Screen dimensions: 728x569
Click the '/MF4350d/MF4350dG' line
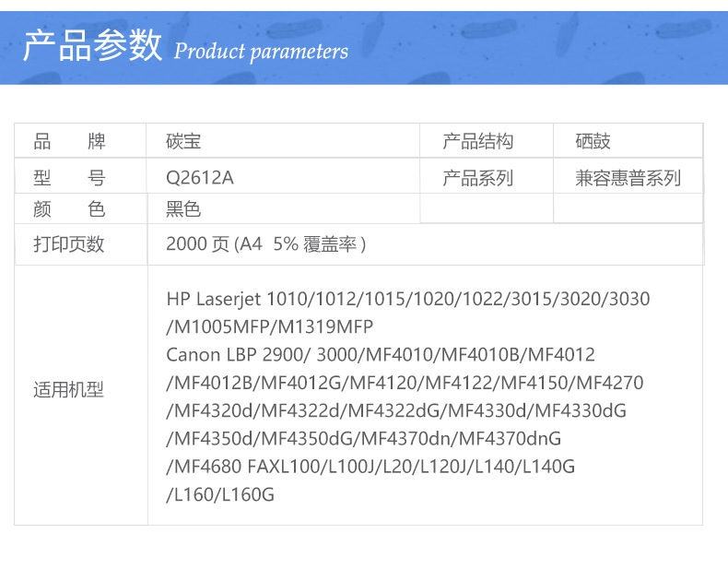coord(363,438)
